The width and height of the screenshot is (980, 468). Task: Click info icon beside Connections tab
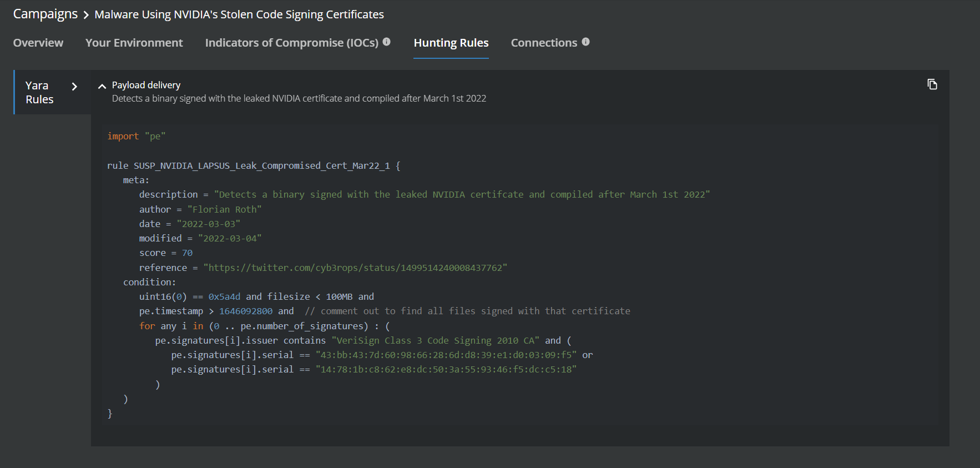[585, 42]
